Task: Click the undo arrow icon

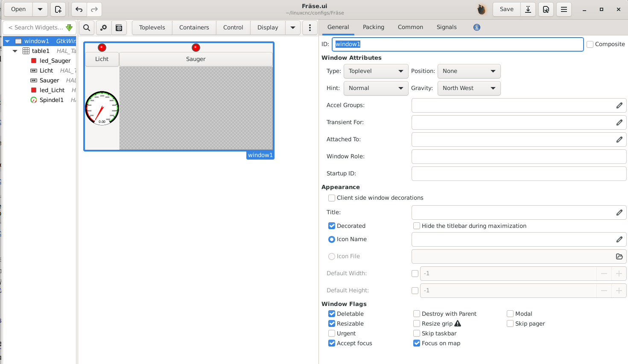Action: (79, 9)
